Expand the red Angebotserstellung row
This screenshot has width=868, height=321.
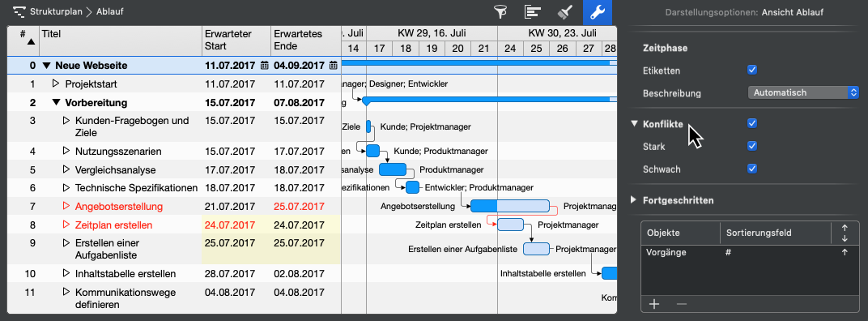coord(66,206)
